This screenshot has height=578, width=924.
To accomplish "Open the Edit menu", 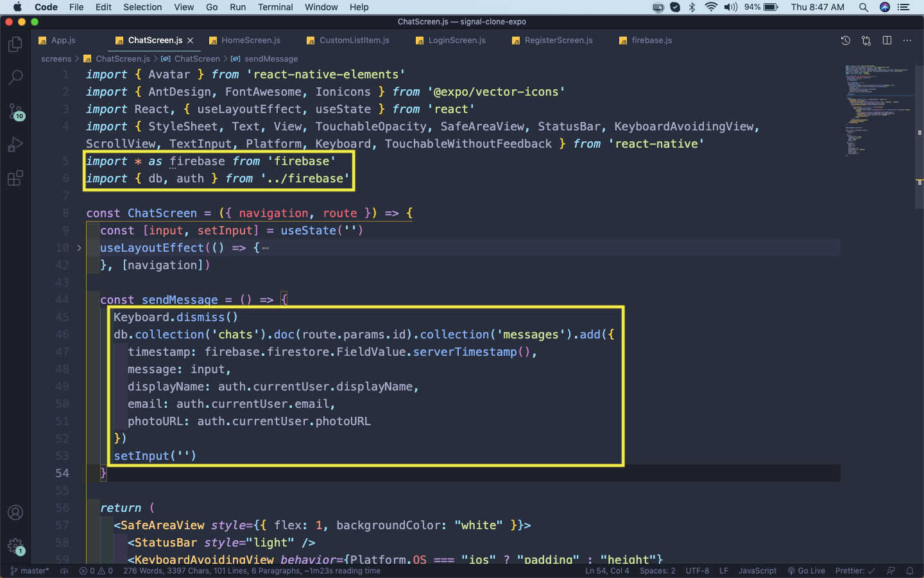I will click(x=103, y=7).
